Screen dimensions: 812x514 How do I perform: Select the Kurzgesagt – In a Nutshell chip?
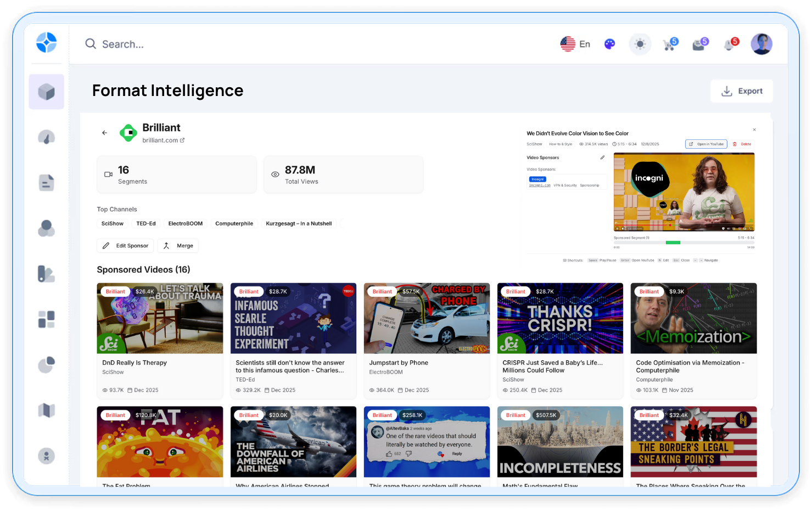pos(299,223)
